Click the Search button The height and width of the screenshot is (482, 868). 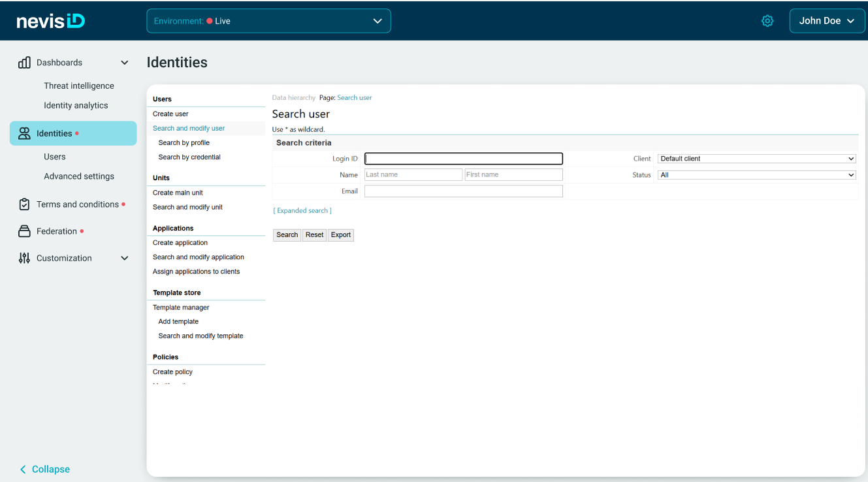(287, 235)
